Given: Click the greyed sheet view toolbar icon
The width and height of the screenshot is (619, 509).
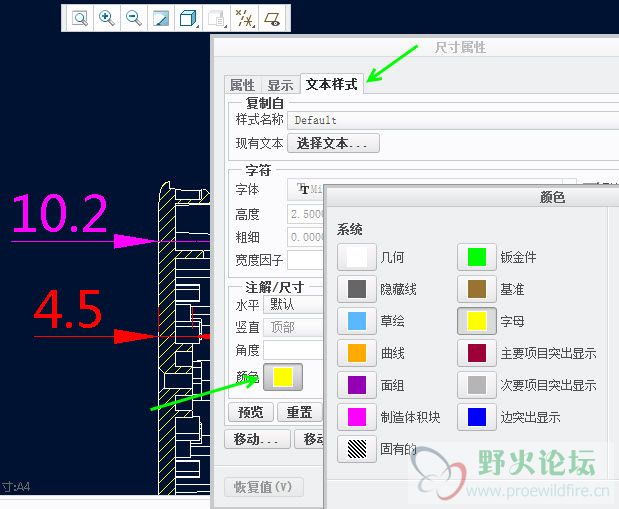Looking at the screenshot, I should pos(216,18).
